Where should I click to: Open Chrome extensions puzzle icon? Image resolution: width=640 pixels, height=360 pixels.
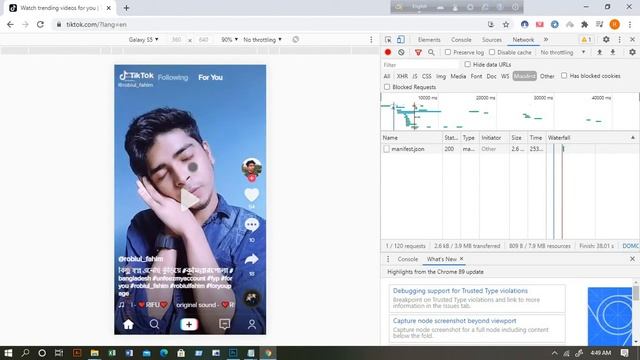coord(584,24)
